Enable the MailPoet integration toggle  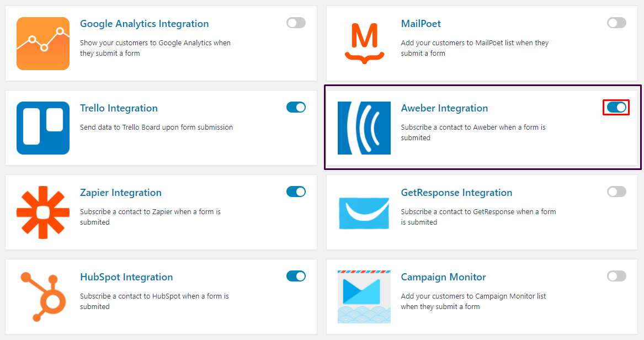616,23
